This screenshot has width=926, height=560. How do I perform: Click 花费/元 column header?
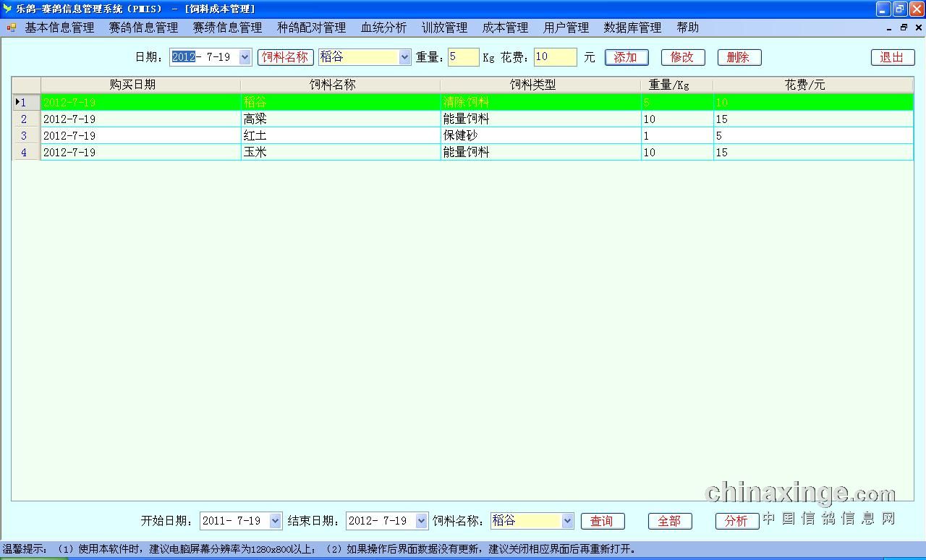tap(813, 85)
